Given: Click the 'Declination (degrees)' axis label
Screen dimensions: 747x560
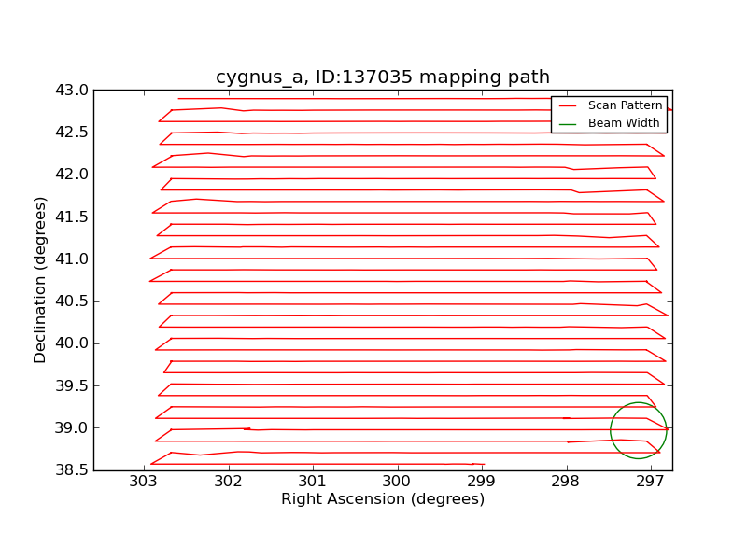Looking at the screenshot, I should (x=40, y=280).
